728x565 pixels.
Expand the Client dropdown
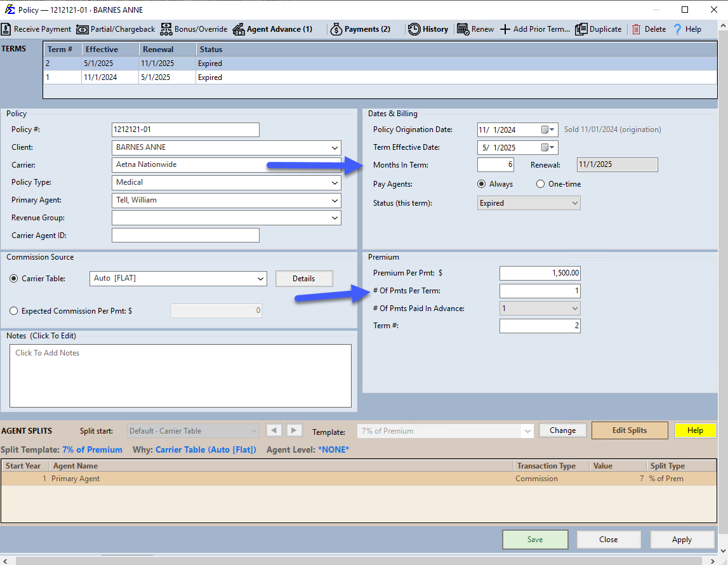(x=334, y=148)
